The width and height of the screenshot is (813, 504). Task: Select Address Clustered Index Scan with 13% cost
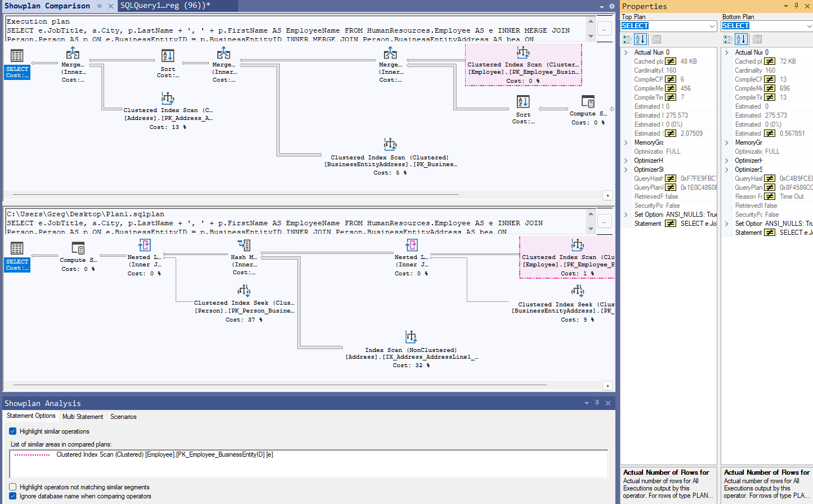[x=168, y=111]
